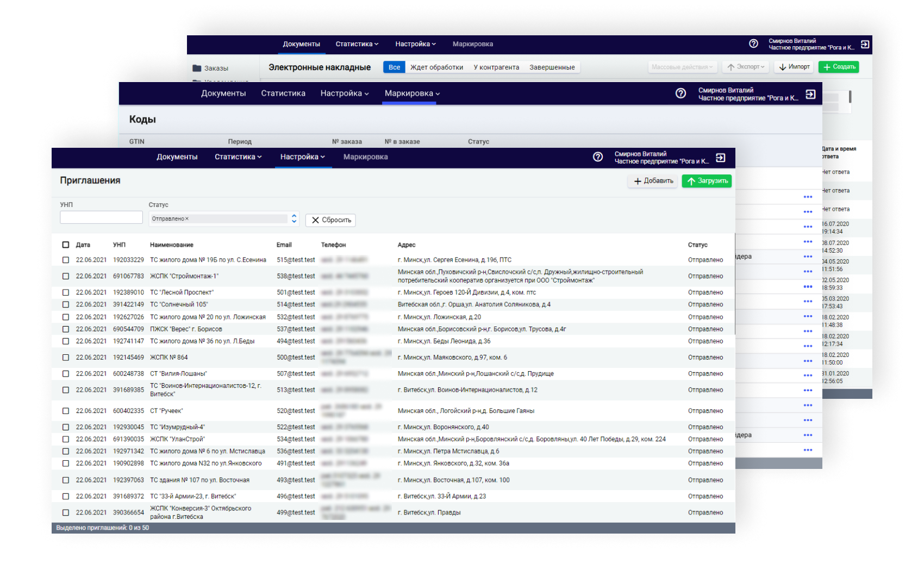Viewport: 924px width, 564px height.
Task: Toggle the select-all checkbox in the table header
Action: pyautogui.click(x=66, y=245)
